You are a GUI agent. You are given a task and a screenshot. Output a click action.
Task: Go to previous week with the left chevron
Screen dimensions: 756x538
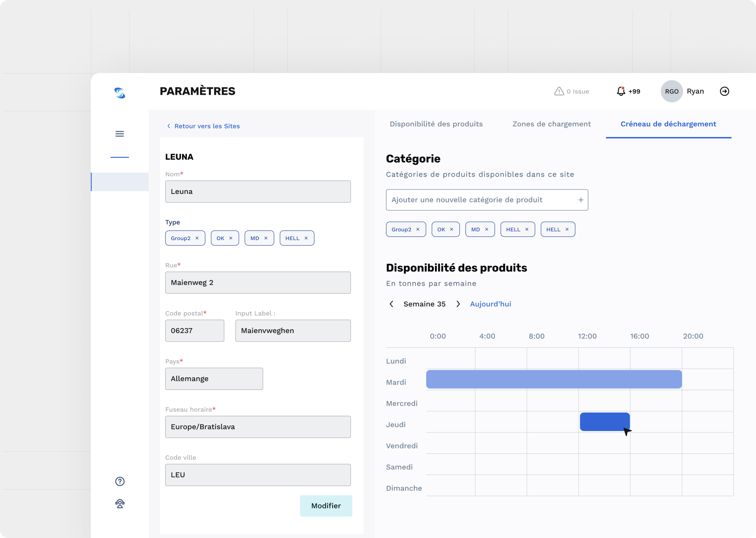391,304
